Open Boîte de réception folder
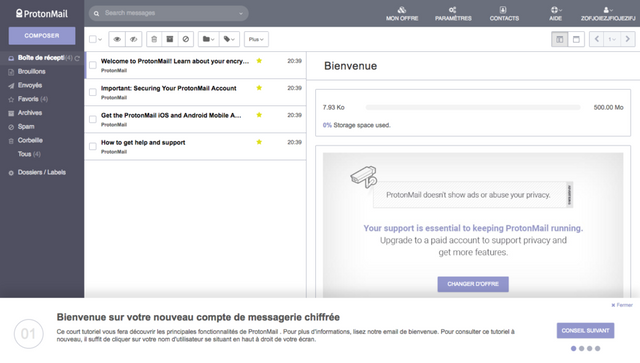640x363 pixels. click(42, 58)
